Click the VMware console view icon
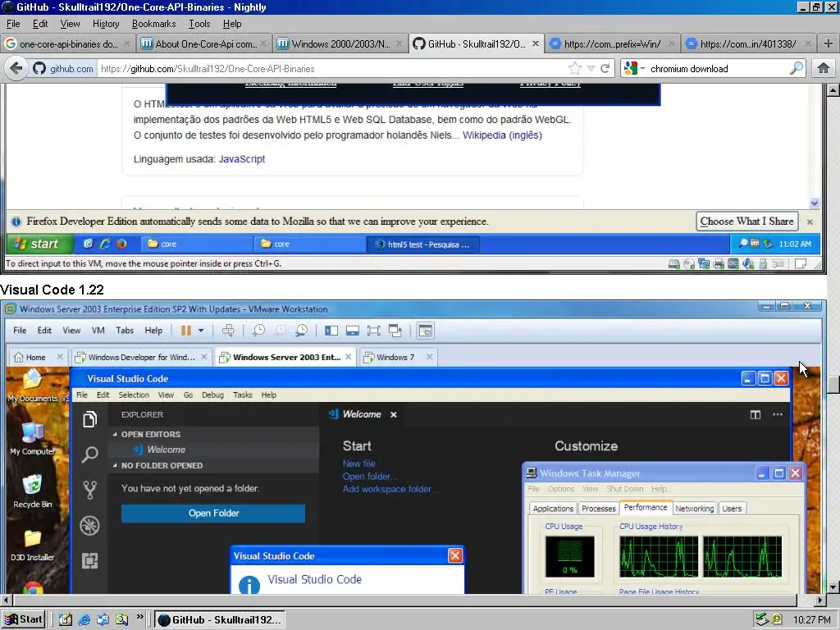 coord(426,331)
